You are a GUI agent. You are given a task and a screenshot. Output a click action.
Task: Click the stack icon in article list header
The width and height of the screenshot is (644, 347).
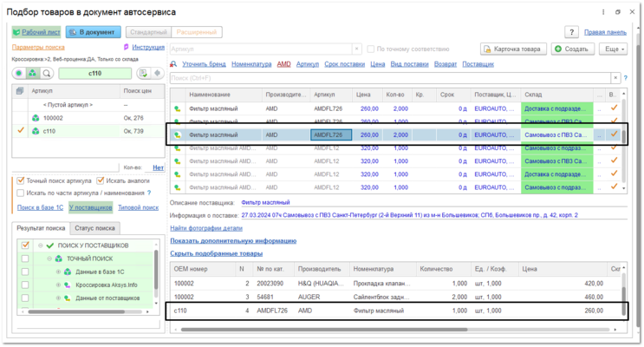(x=20, y=91)
